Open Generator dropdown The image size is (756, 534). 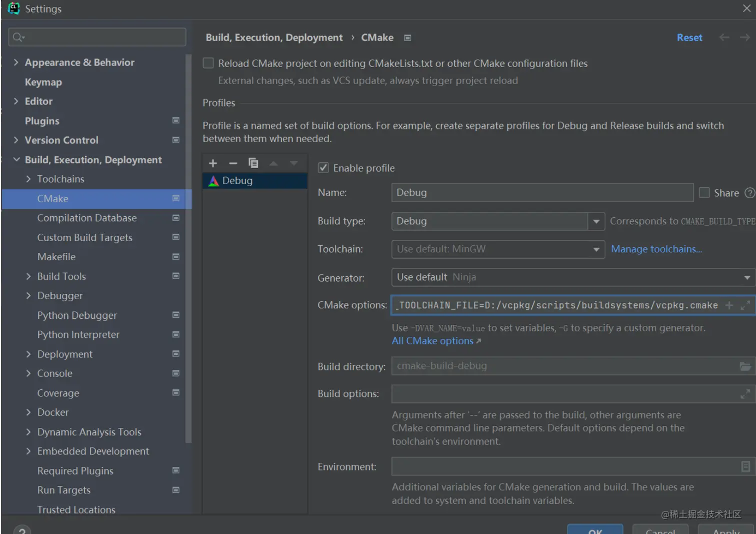747,277
